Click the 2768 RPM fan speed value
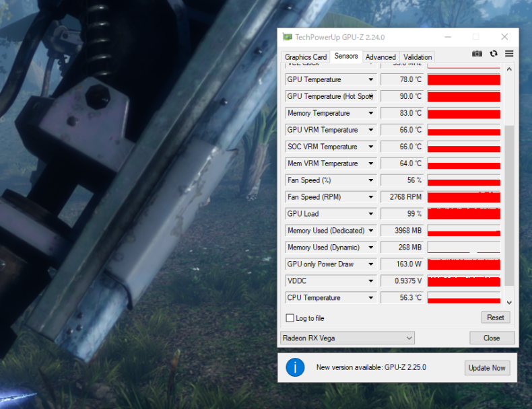 402,197
